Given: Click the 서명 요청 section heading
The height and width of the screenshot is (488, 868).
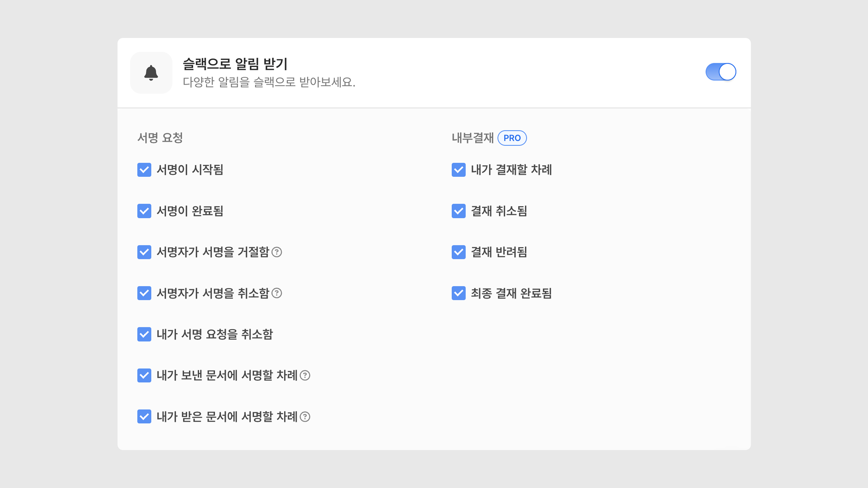Looking at the screenshot, I should point(160,138).
